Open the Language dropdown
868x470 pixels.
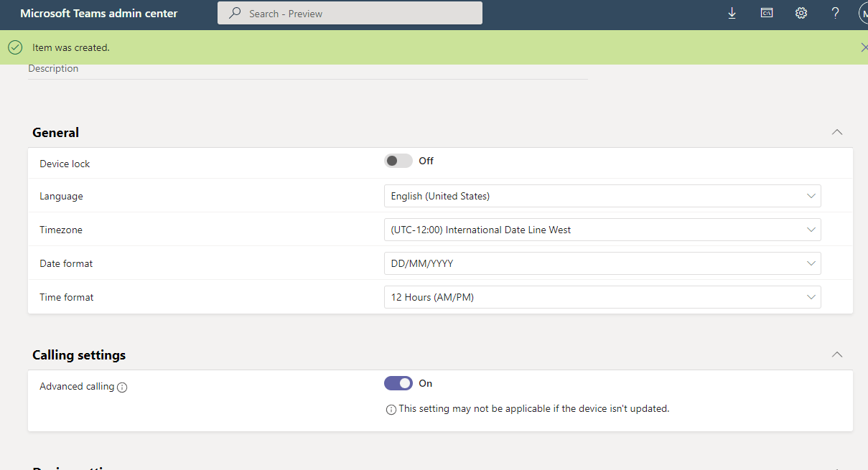tap(602, 196)
